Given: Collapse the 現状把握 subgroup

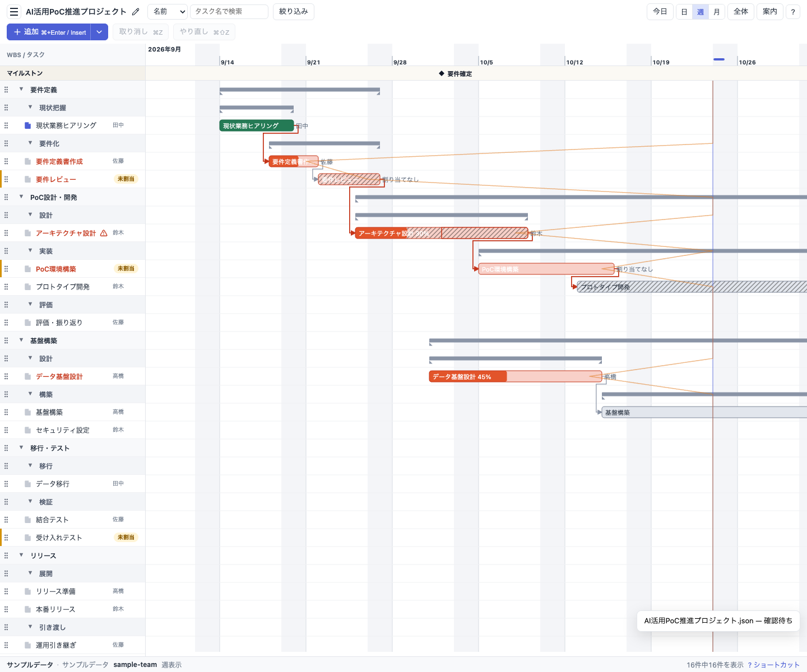Looking at the screenshot, I should point(30,108).
